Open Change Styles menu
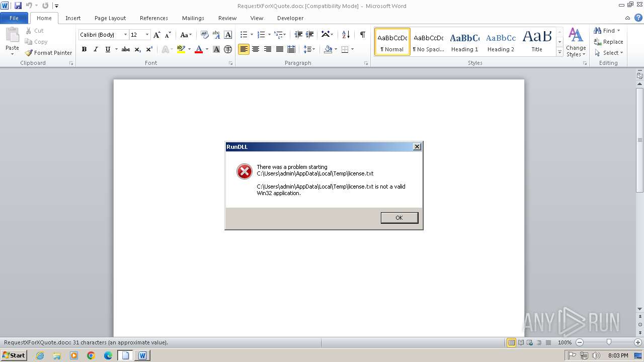The height and width of the screenshot is (362, 644). pyautogui.click(x=576, y=43)
